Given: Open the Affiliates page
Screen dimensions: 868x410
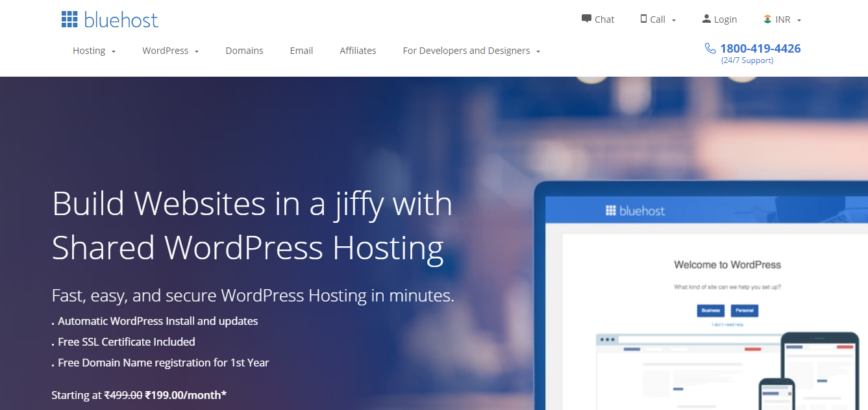Looking at the screenshot, I should 358,51.
